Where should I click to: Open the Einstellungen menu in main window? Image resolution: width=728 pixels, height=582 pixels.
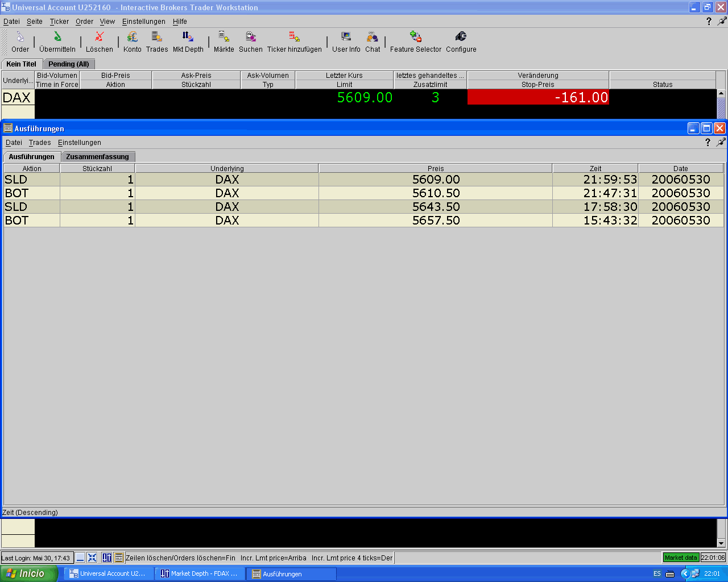tap(144, 22)
